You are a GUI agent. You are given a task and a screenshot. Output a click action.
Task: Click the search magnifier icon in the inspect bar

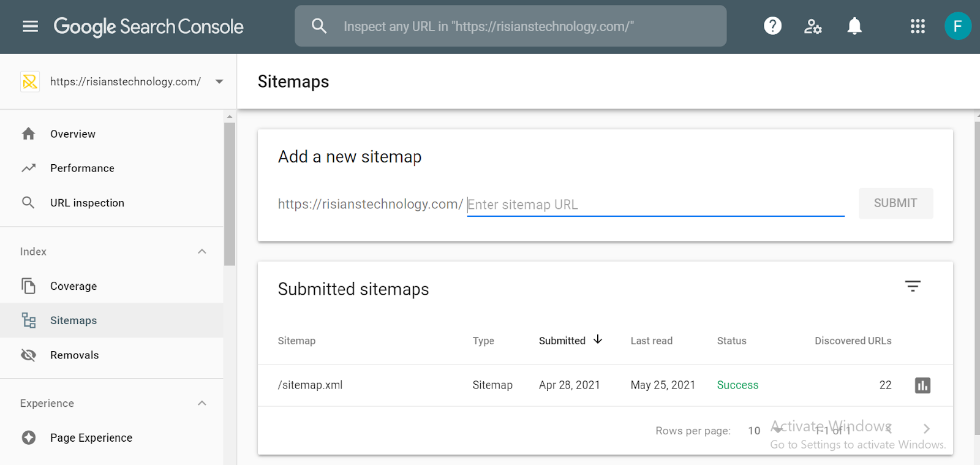pos(319,26)
